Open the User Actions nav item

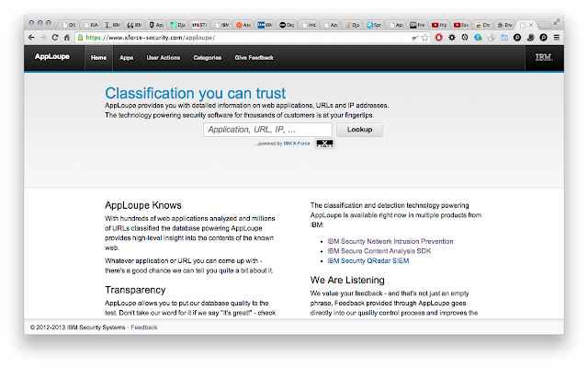(164, 57)
